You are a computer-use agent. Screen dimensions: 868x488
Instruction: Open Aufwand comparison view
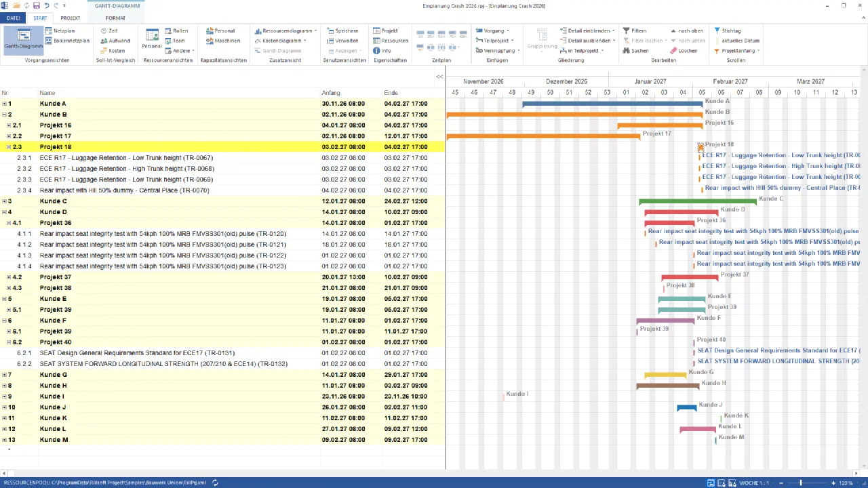pyautogui.click(x=115, y=41)
